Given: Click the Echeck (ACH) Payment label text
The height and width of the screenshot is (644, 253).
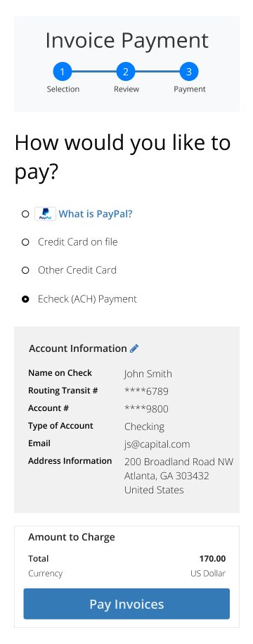Looking at the screenshot, I should click(x=87, y=299).
